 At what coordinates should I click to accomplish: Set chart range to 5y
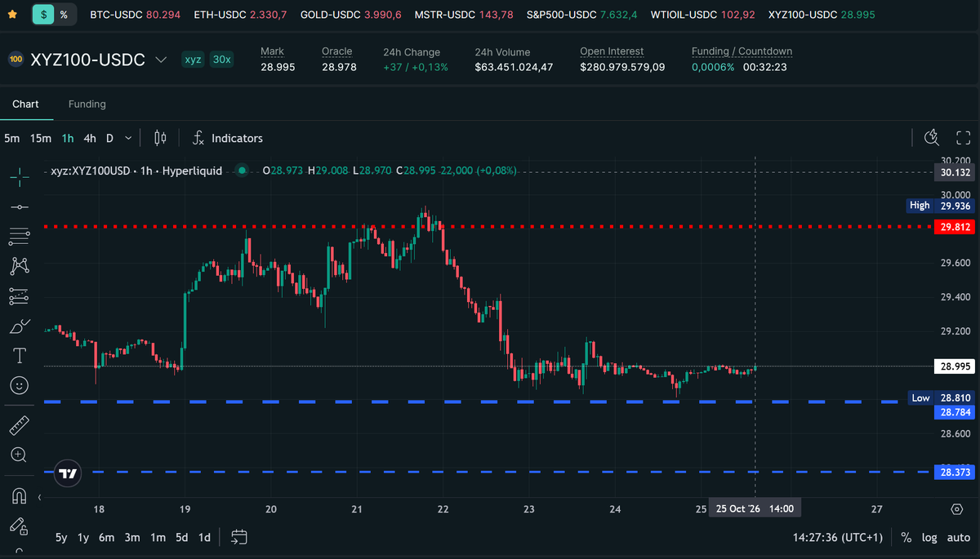point(61,538)
